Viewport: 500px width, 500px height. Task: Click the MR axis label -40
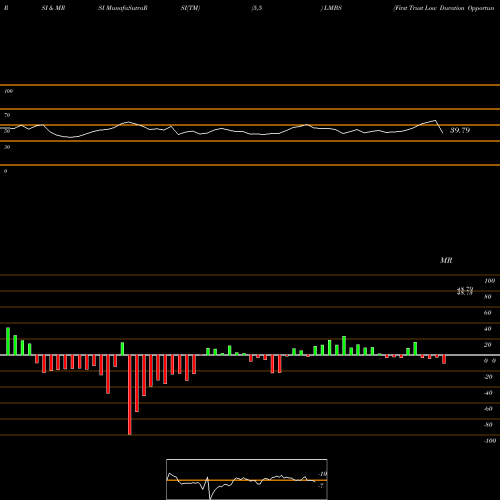pyautogui.click(x=488, y=393)
